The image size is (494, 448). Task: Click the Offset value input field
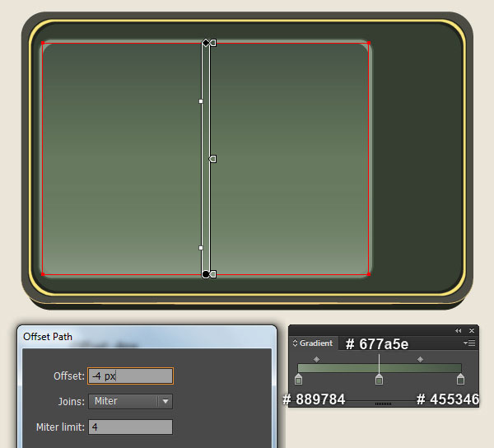(130, 376)
